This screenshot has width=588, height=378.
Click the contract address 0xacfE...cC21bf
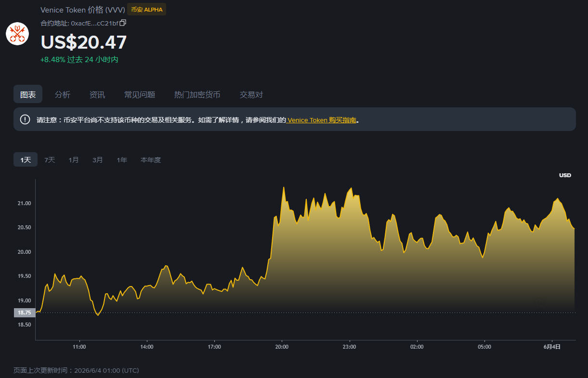point(94,23)
